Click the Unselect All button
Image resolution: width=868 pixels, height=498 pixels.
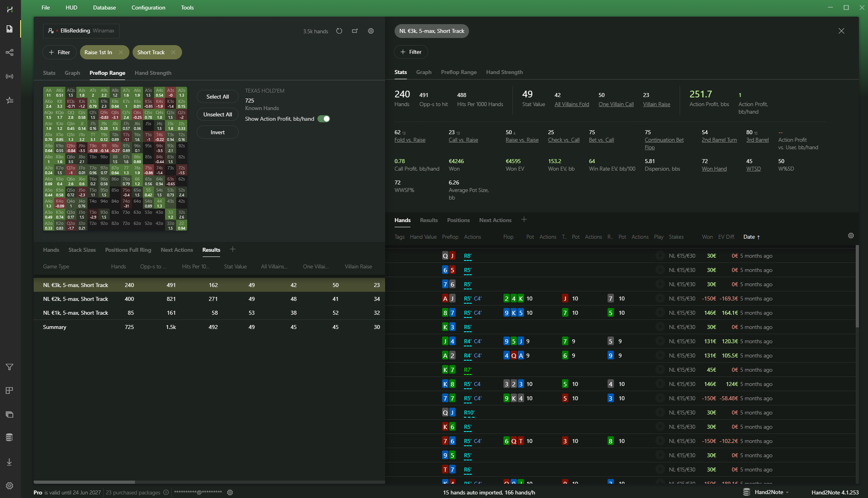click(218, 114)
